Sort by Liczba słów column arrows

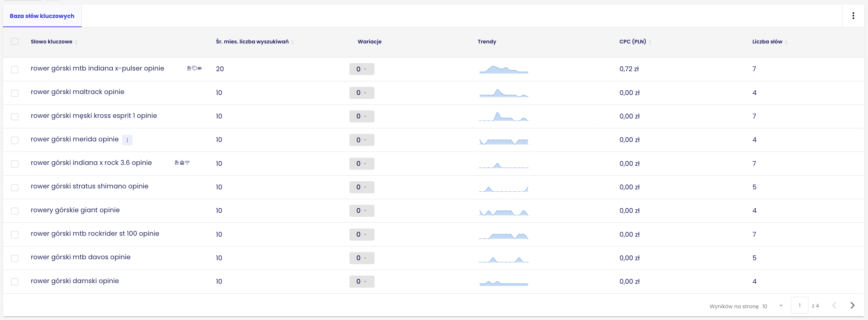tap(786, 42)
